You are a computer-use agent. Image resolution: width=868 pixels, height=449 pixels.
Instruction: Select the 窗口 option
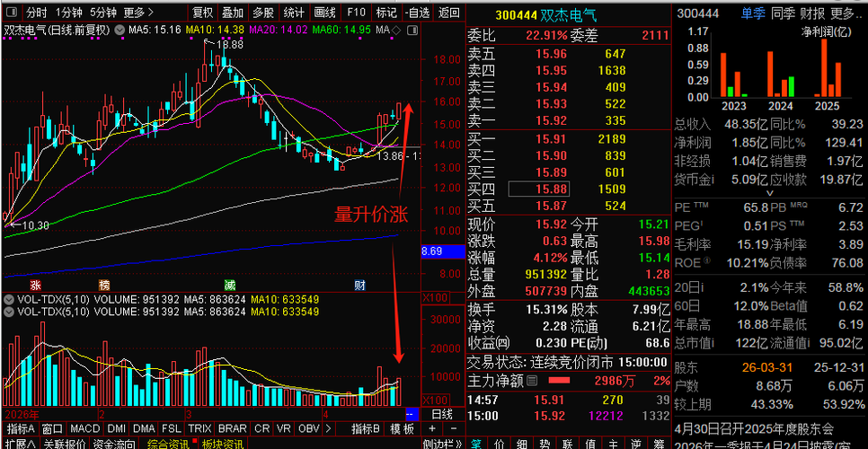pos(52,428)
